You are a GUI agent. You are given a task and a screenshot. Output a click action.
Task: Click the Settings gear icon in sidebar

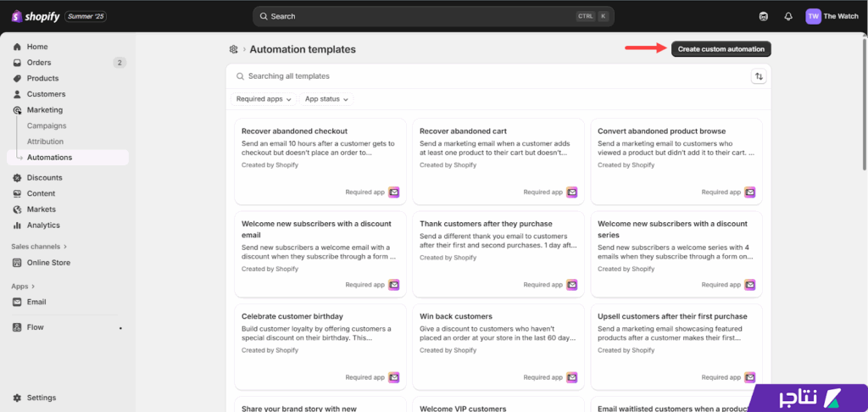(17, 398)
